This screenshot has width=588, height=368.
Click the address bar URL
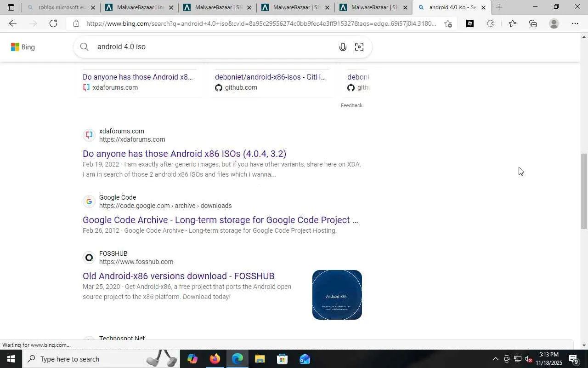click(261, 23)
